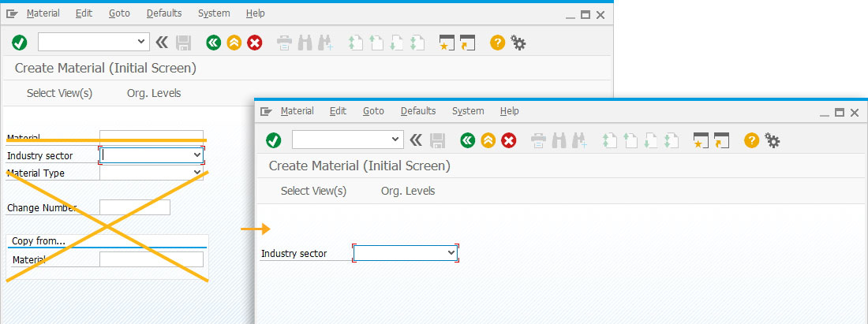The height and width of the screenshot is (324, 868).
Task: Click the Find binoculars icon in the front window
Action: (x=559, y=141)
